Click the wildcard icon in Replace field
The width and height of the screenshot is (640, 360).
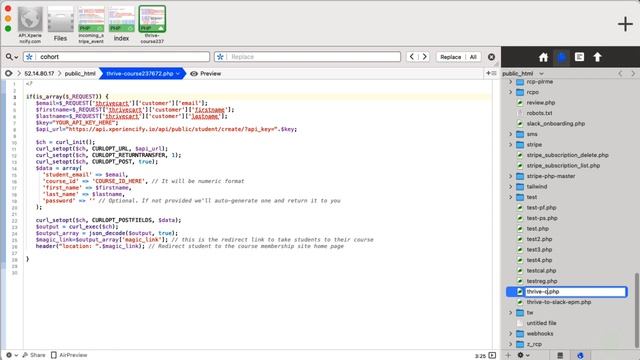(220, 57)
